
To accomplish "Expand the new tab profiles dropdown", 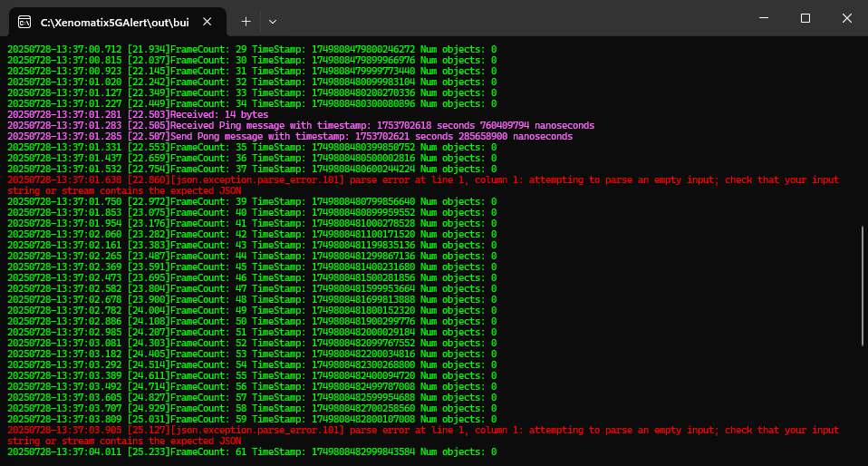I will coord(273,19).
